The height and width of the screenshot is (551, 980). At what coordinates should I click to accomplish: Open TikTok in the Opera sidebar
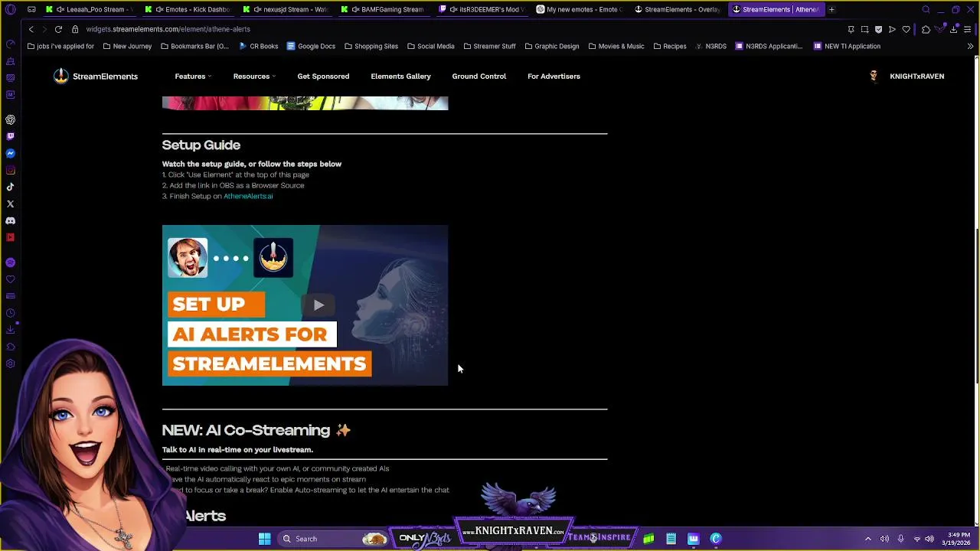(10, 187)
